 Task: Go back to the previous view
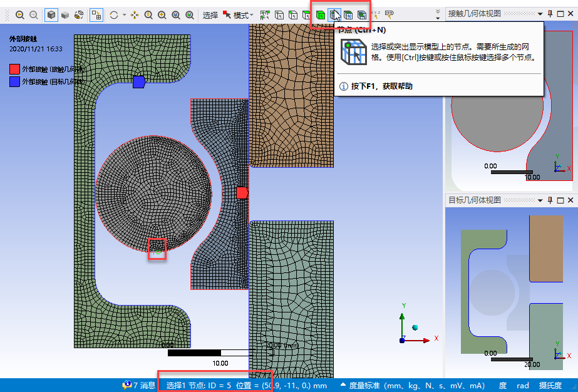pos(20,15)
